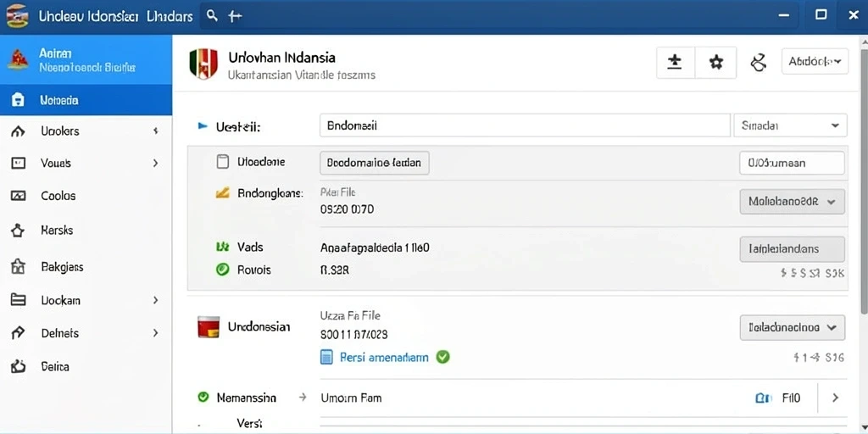Click the Aeiran profile header
Screen dimensions: 868x434
tap(86, 60)
